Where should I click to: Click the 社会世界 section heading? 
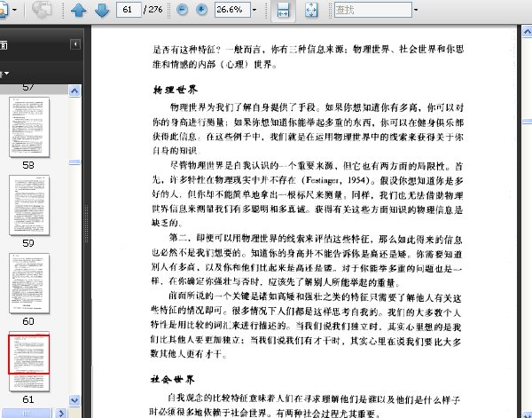click(173, 379)
